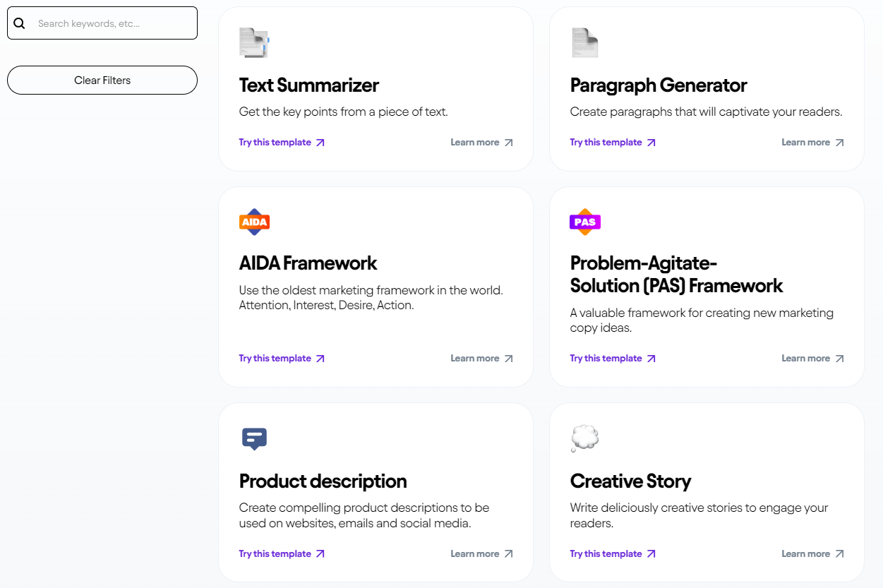The height and width of the screenshot is (588, 883).
Task: Click the AIDA Framework logo icon
Action: click(254, 222)
